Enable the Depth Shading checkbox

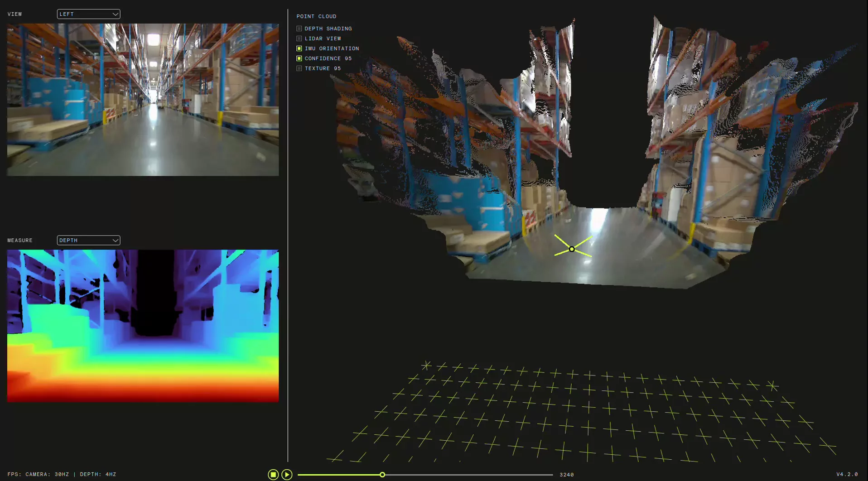[x=299, y=29]
